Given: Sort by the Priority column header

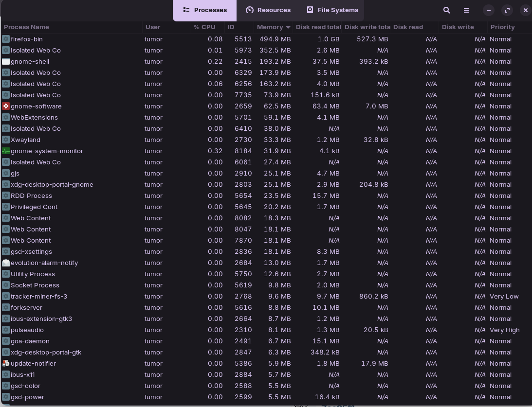Looking at the screenshot, I should click(502, 27).
